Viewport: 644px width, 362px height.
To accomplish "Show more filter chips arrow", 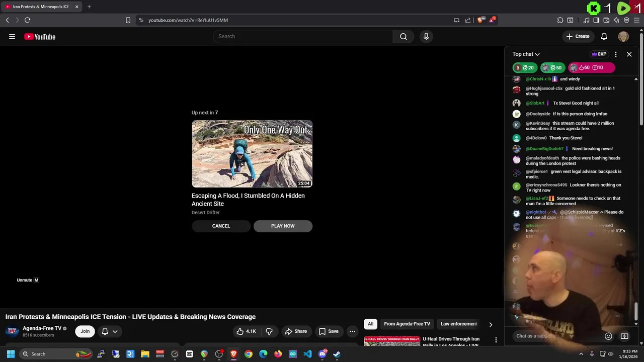I will pos(491,324).
